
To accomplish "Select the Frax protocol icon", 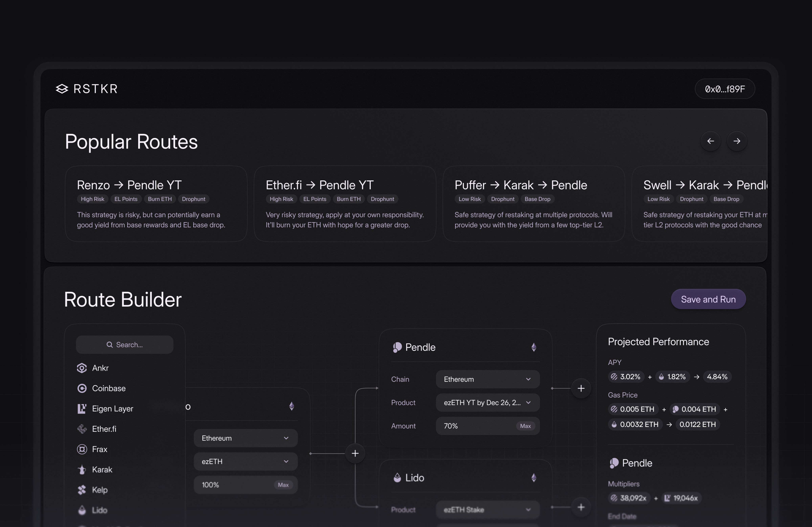I will point(81,449).
